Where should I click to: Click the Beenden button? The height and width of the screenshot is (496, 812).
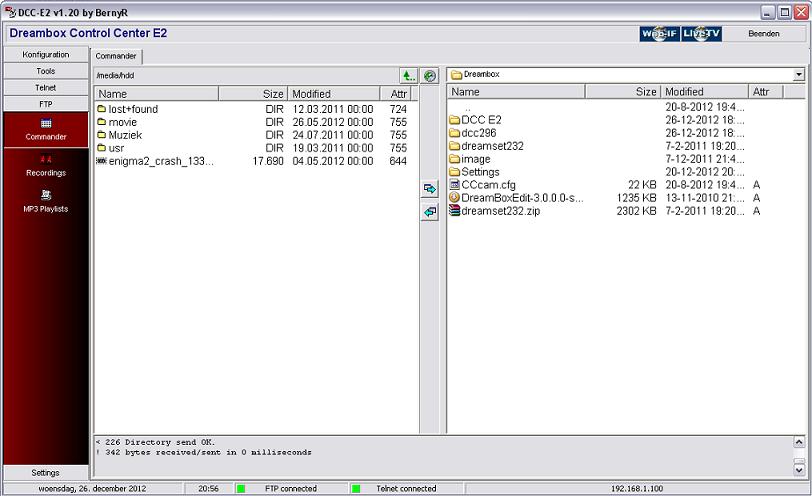point(764,34)
